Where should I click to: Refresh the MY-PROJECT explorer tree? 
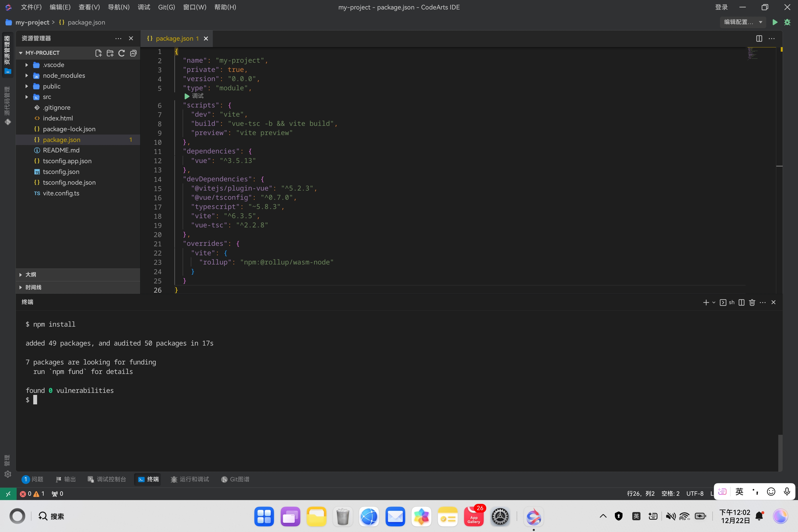[x=121, y=53]
